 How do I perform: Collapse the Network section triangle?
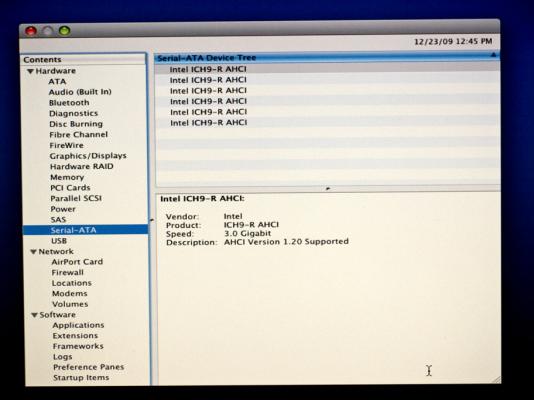(33, 252)
